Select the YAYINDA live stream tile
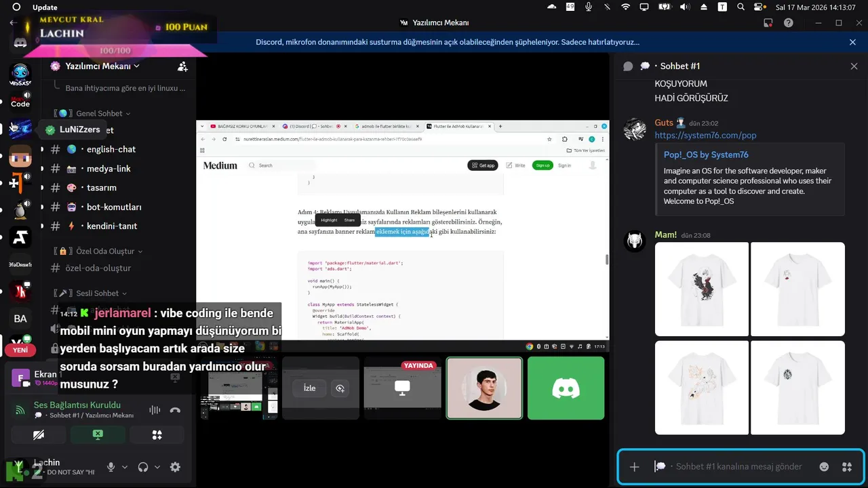Image resolution: width=868 pixels, height=488 pixels. pos(402,388)
